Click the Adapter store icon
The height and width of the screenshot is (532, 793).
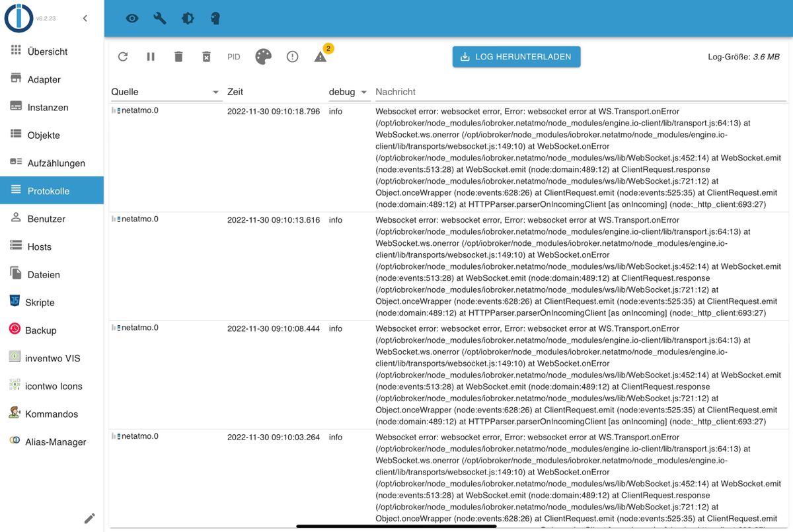click(x=16, y=78)
